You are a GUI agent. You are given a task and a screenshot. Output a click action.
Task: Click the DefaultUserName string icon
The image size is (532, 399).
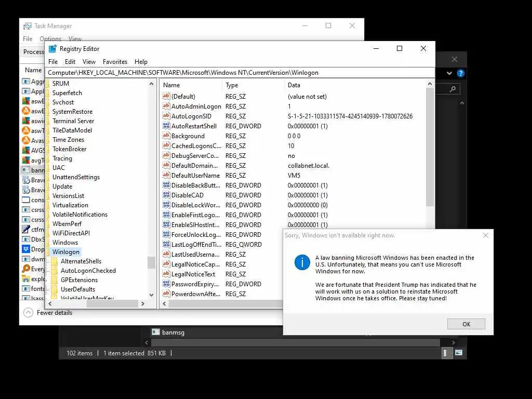click(166, 175)
